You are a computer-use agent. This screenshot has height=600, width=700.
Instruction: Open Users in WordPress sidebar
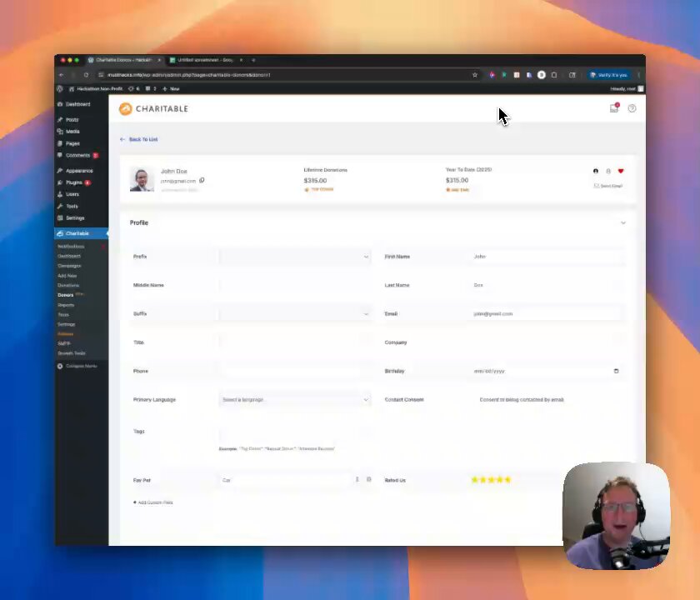[x=72, y=194]
